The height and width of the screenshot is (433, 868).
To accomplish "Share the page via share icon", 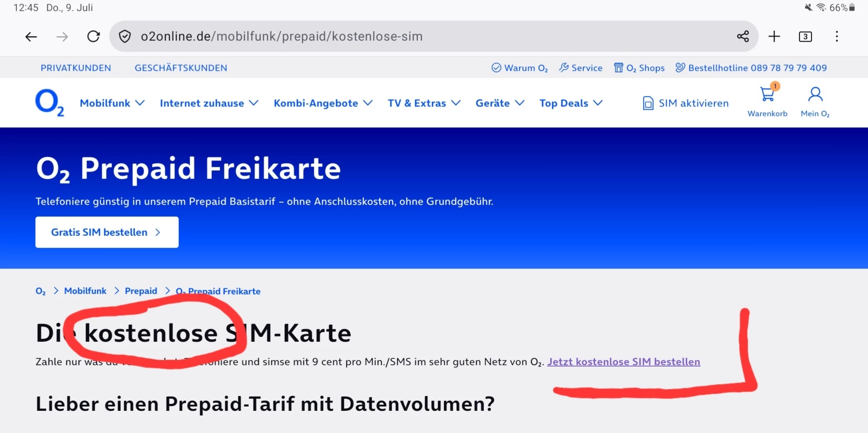I will coord(743,36).
